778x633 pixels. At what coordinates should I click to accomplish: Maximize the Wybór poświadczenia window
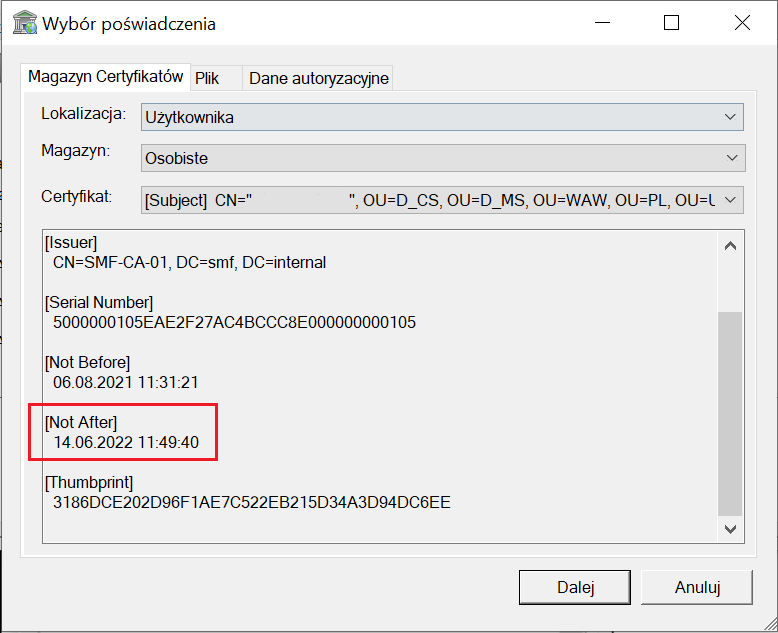(671, 23)
